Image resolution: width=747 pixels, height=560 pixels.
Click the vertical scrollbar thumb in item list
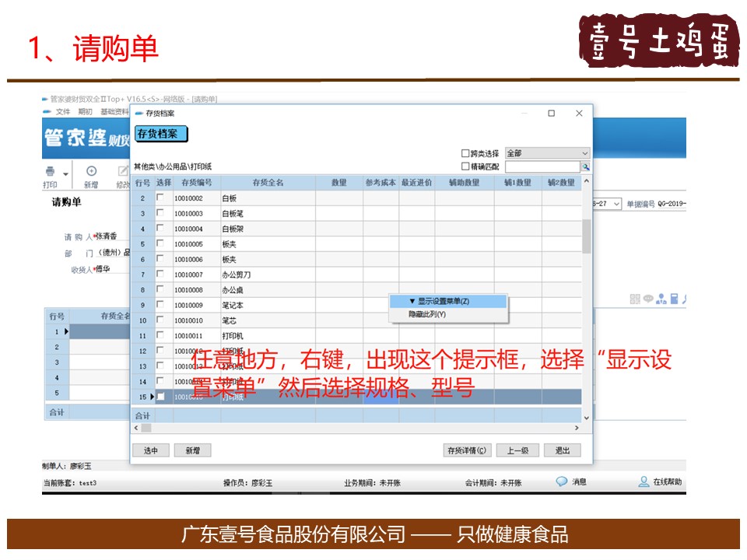click(x=586, y=236)
